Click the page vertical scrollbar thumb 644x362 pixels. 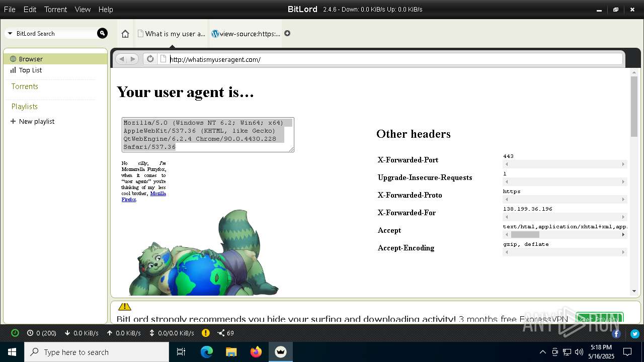tap(634, 107)
